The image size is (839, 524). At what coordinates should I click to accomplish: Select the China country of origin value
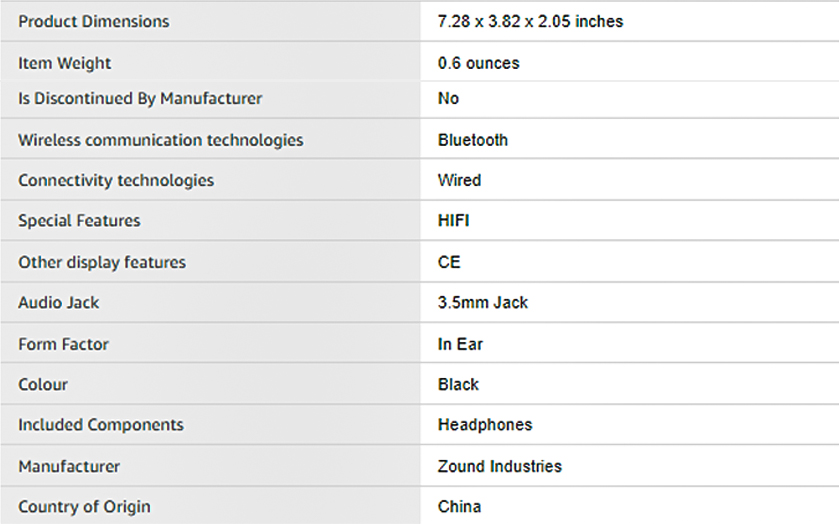tap(459, 506)
